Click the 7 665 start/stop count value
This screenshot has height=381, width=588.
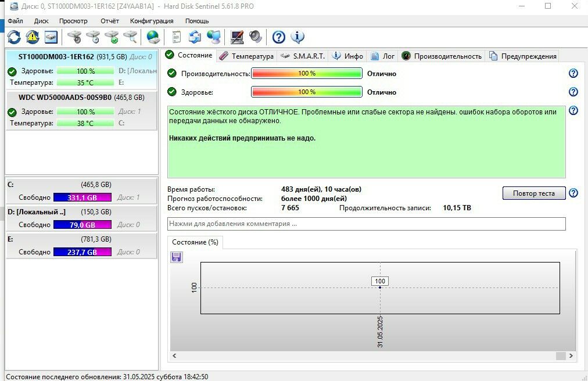click(291, 208)
